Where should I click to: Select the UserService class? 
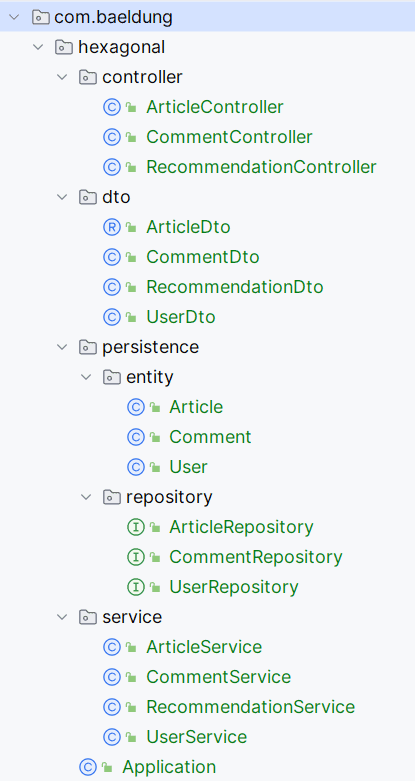coord(196,737)
